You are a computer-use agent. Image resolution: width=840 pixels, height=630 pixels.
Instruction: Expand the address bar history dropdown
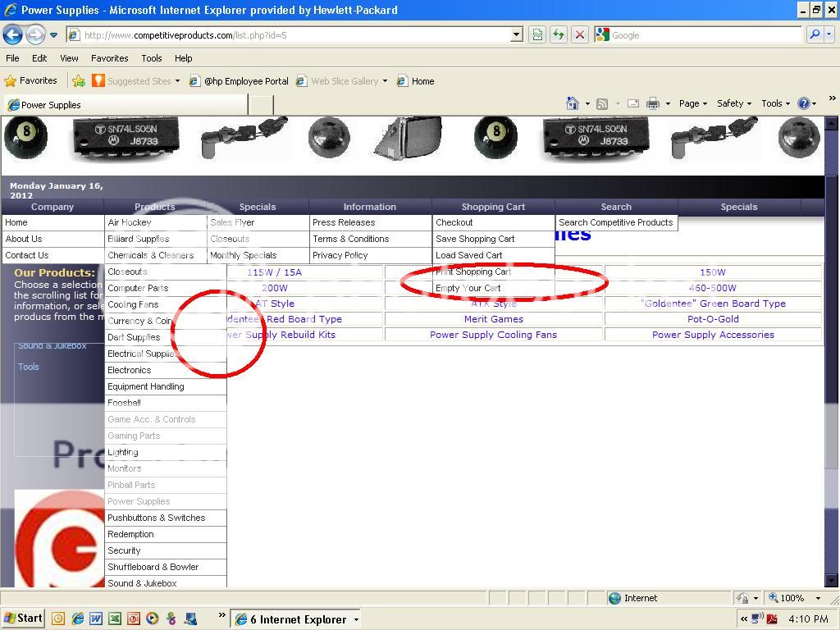click(516, 34)
